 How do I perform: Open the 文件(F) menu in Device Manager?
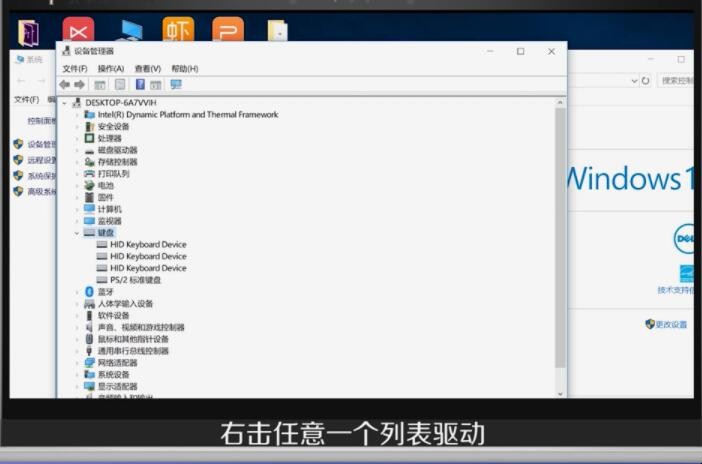75,69
